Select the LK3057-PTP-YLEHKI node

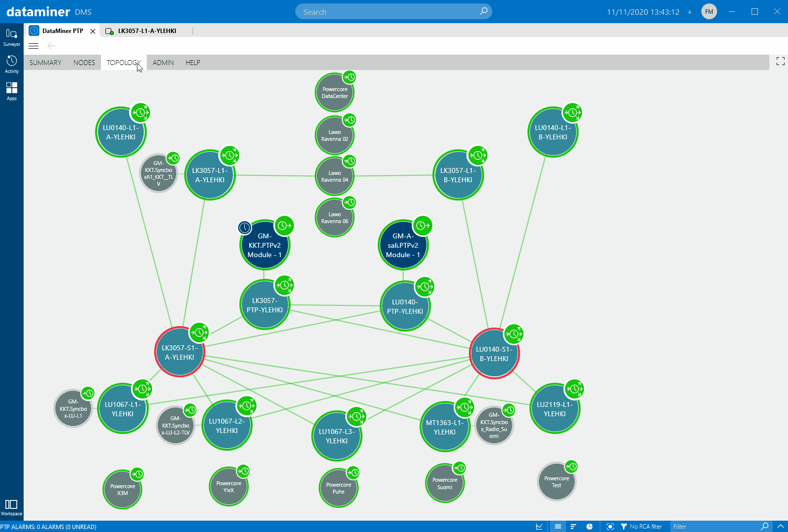click(x=264, y=305)
